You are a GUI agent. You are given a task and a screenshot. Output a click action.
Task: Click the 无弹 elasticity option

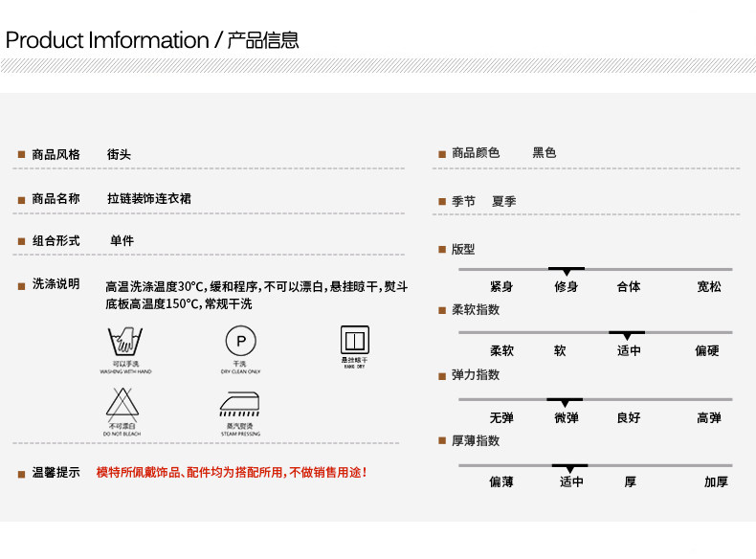coord(501,417)
